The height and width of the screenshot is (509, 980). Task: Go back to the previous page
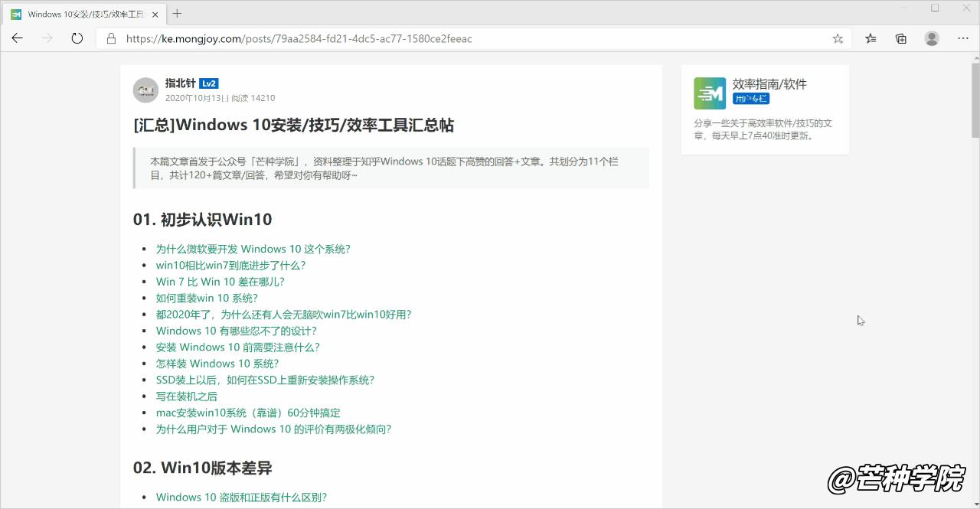pos(17,38)
